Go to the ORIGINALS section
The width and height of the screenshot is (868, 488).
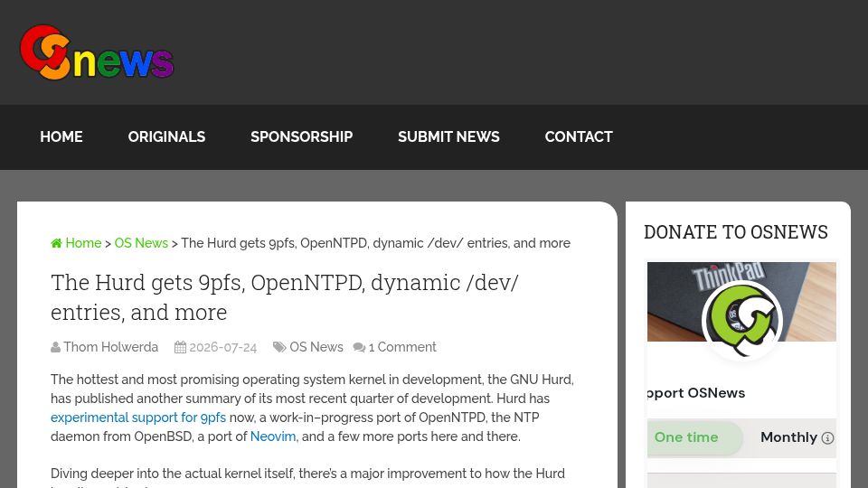(166, 136)
